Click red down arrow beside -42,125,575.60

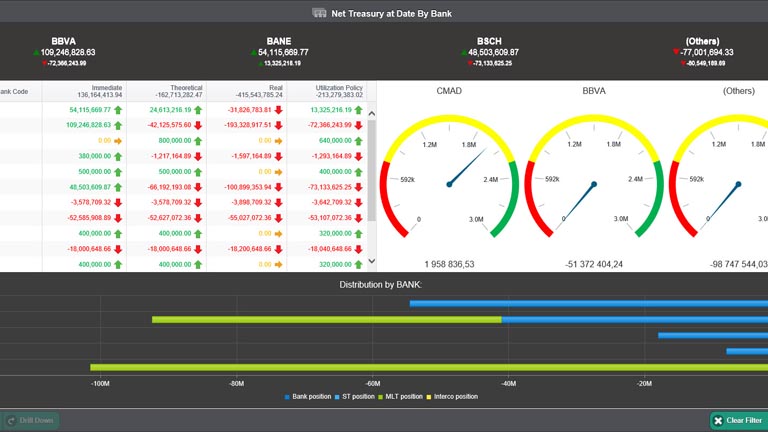pos(198,125)
